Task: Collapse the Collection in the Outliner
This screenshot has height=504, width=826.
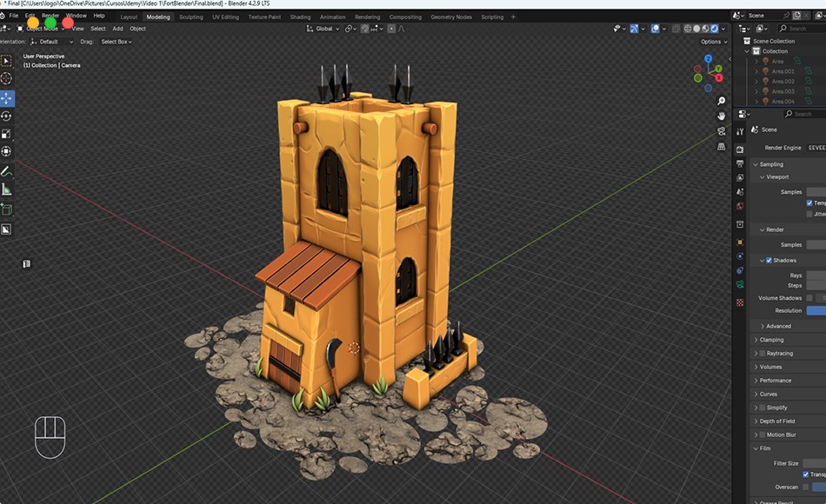Action: (x=746, y=51)
